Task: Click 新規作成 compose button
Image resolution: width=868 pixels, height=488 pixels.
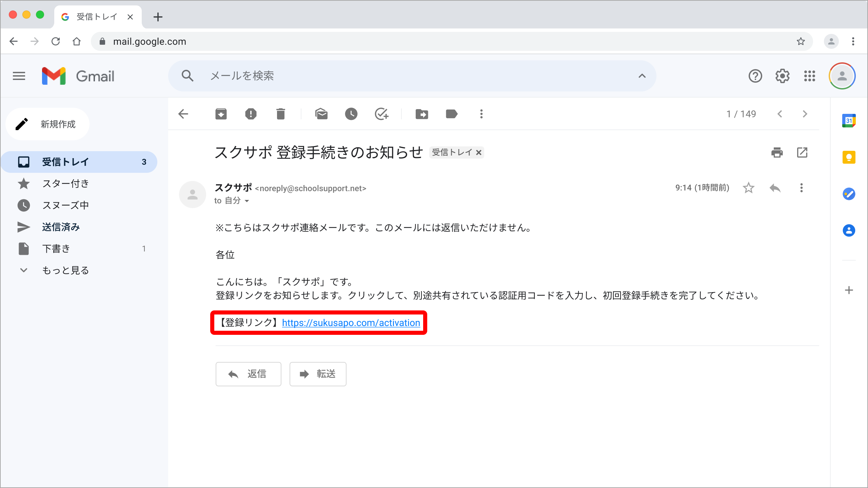Action: click(47, 124)
